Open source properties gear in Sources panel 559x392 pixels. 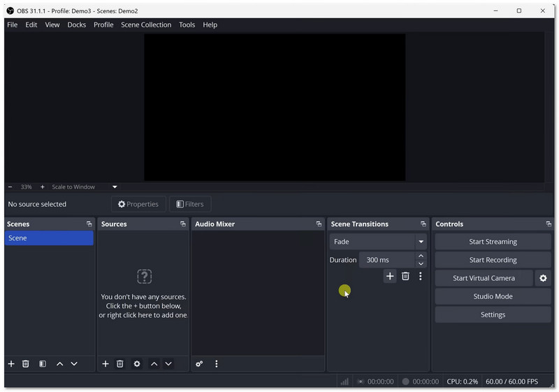pyautogui.click(x=137, y=364)
